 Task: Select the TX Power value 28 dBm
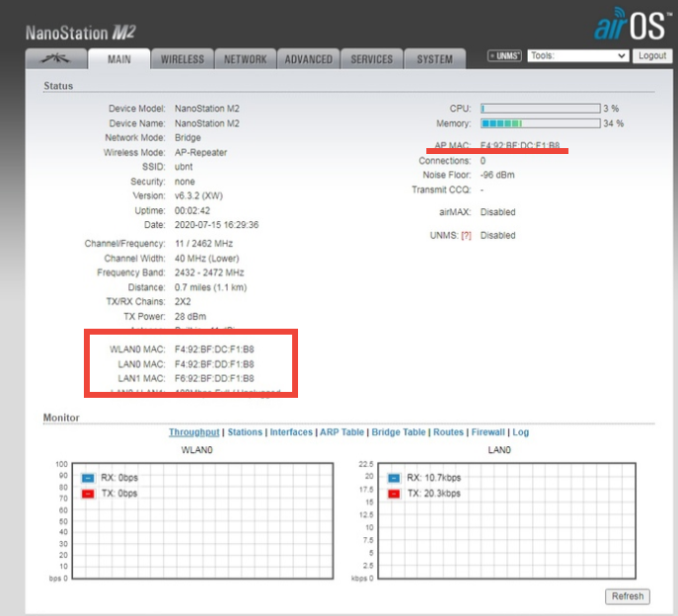click(190, 317)
